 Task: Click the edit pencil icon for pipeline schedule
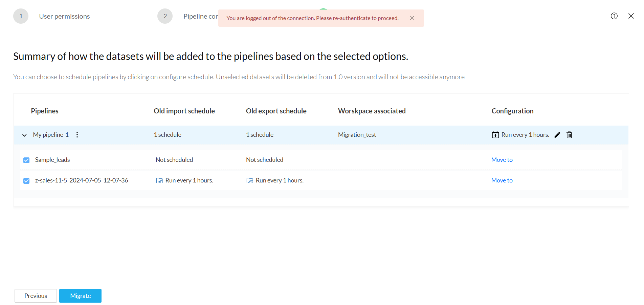pyautogui.click(x=557, y=135)
